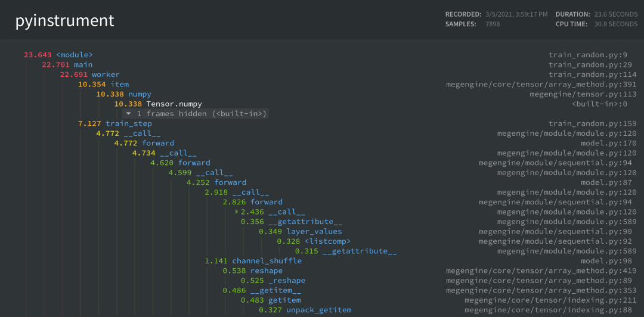Click the 4.252 forward frame
This screenshot has width=644, height=317.
[216, 183]
